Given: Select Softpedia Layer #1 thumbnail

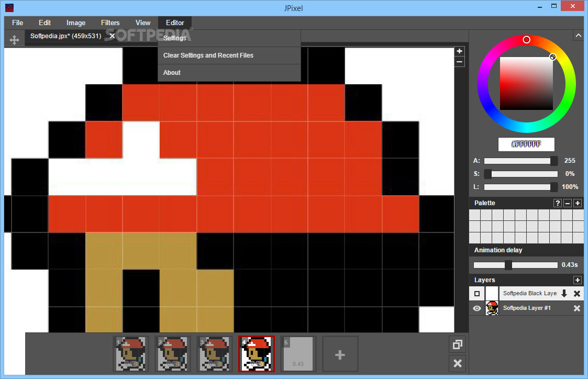Looking at the screenshot, I should click(x=492, y=308).
